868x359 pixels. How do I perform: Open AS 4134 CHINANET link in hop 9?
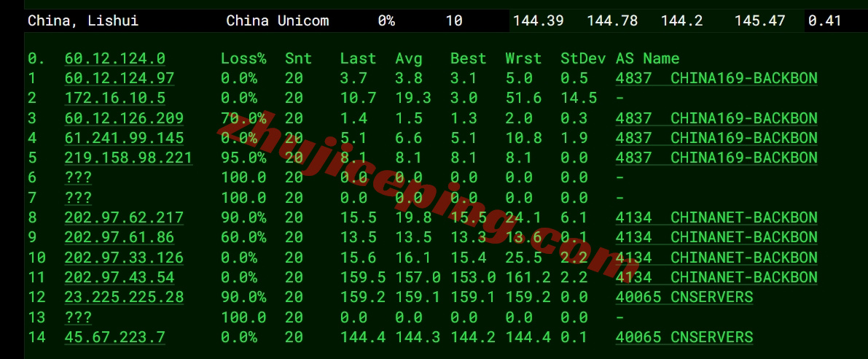tap(716, 238)
